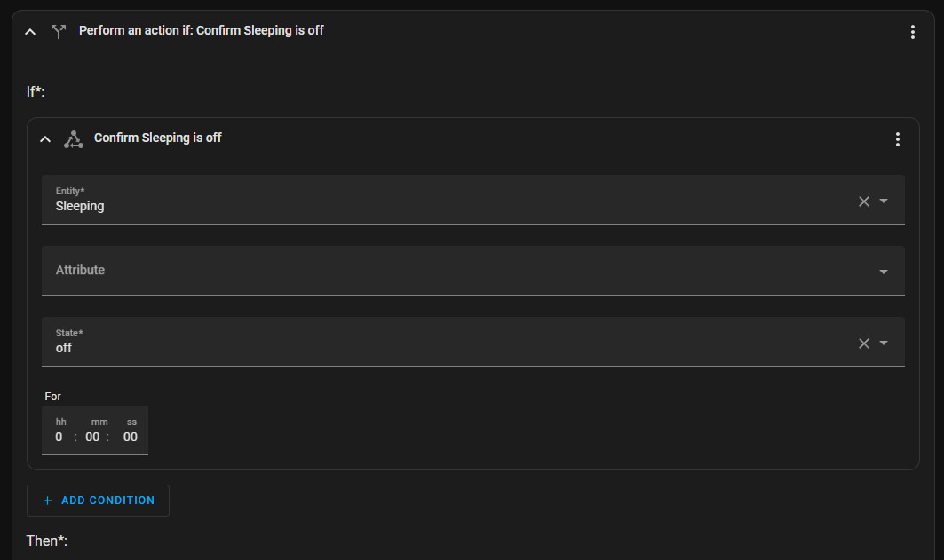Collapse the 'Confirm Sleeping is off' condition
The height and width of the screenshot is (560, 944).
45,138
